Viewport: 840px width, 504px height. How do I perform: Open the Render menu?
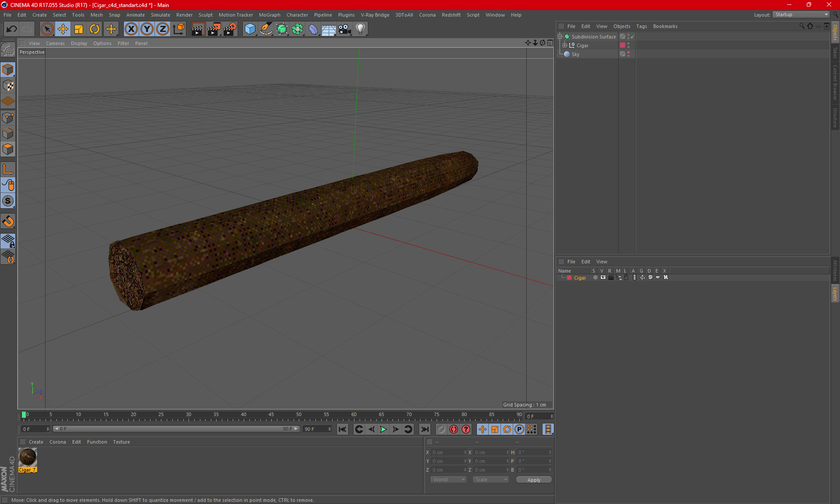point(184,15)
